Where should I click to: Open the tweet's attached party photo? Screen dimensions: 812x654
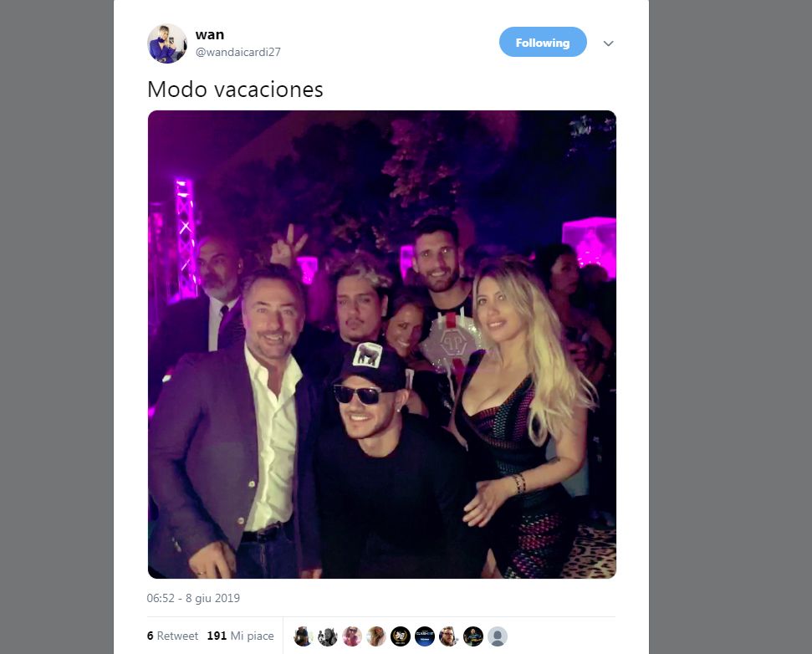pyautogui.click(x=381, y=344)
